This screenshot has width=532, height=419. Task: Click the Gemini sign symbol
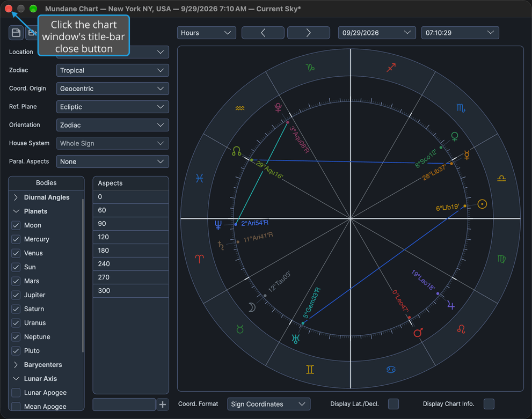click(310, 370)
